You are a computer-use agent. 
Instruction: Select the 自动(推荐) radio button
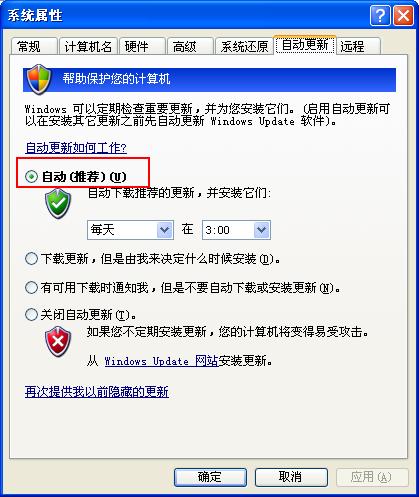click(31, 176)
